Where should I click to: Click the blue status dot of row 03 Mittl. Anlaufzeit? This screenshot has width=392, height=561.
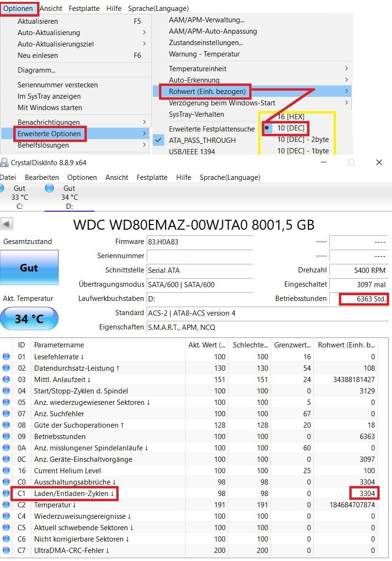point(6,379)
